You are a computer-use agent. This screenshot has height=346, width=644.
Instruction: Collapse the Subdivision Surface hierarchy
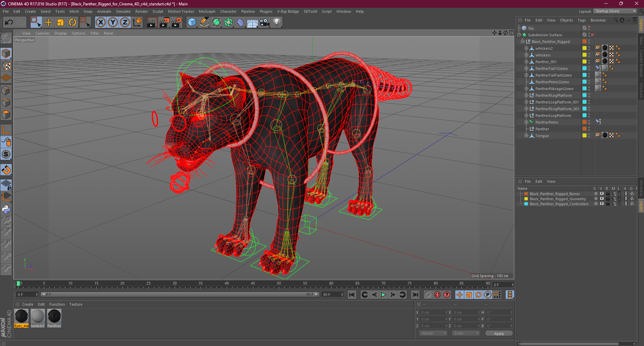coord(519,35)
